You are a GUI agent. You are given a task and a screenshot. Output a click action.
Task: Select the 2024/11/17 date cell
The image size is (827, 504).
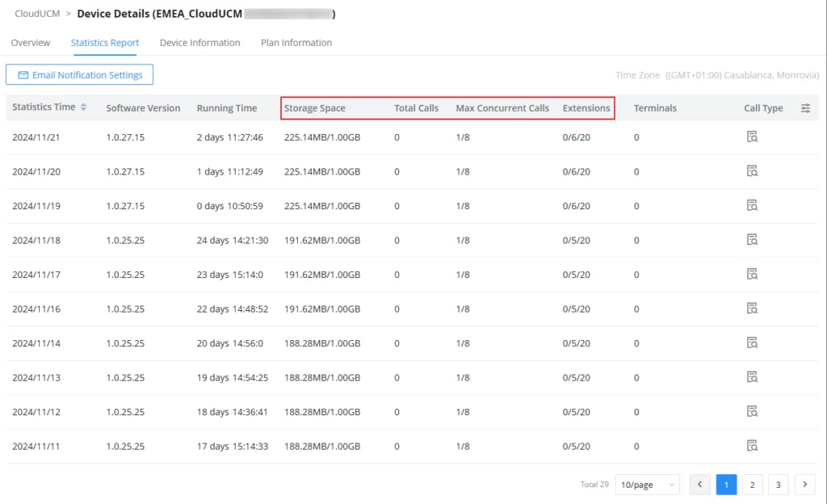coord(36,274)
